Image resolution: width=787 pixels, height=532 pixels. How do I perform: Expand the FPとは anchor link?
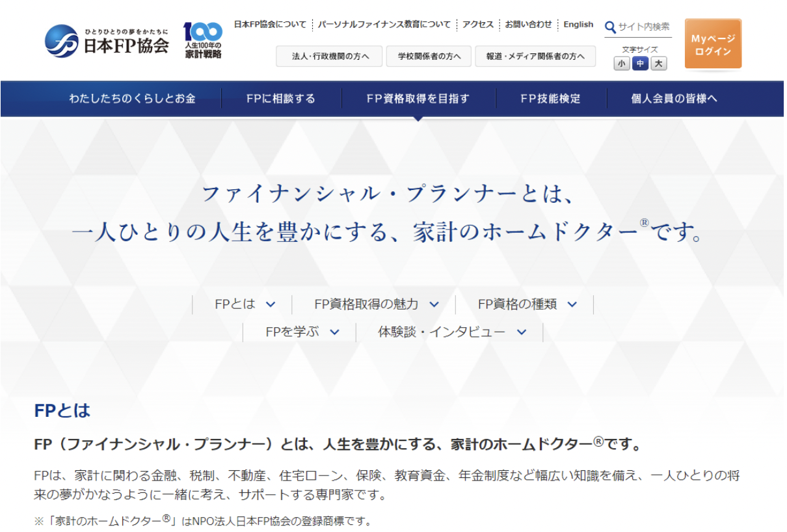pos(245,304)
